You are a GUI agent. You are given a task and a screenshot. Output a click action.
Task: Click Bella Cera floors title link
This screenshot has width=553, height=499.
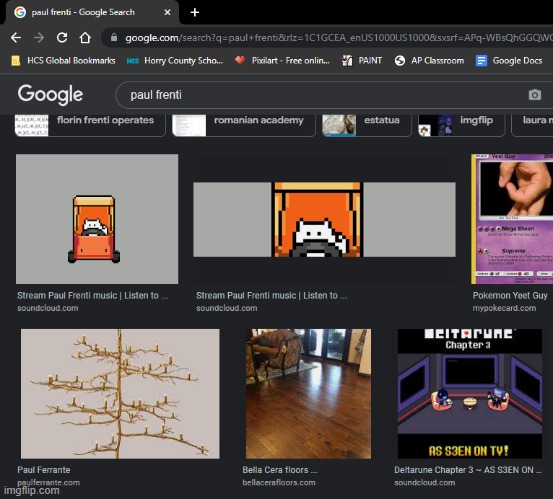(x=280, y=470)
